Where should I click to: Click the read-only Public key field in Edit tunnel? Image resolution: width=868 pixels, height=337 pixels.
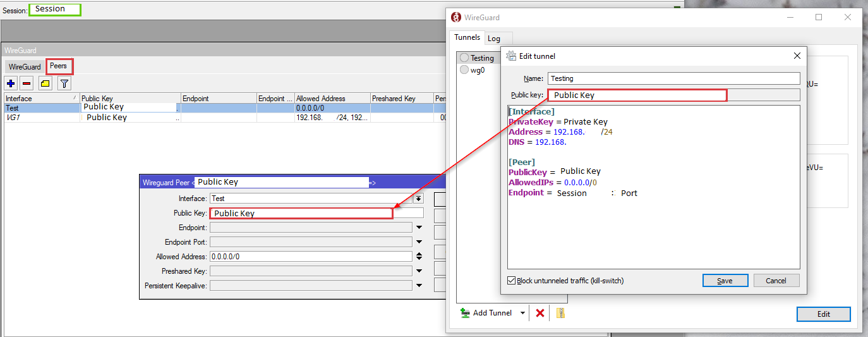coord(673,95)
